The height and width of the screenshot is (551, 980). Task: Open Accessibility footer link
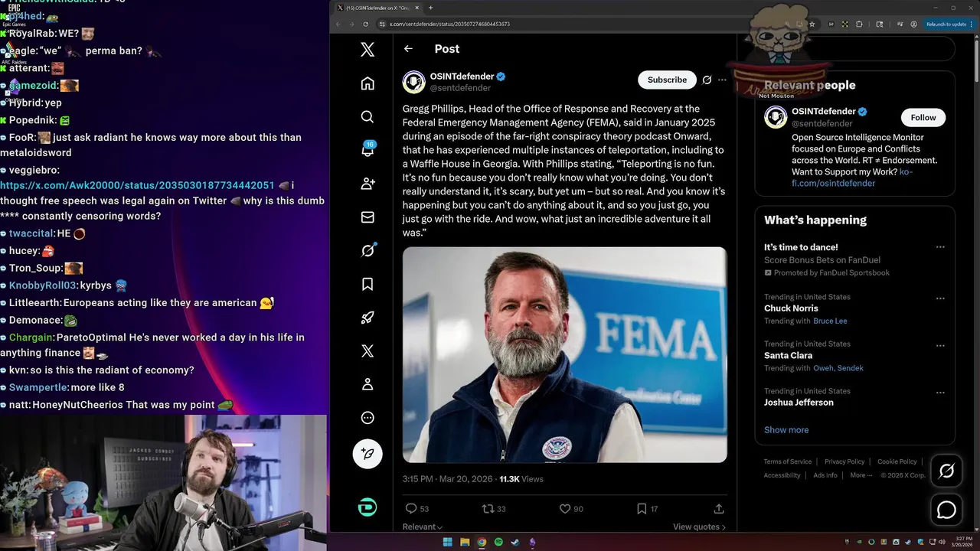(782, 475)
